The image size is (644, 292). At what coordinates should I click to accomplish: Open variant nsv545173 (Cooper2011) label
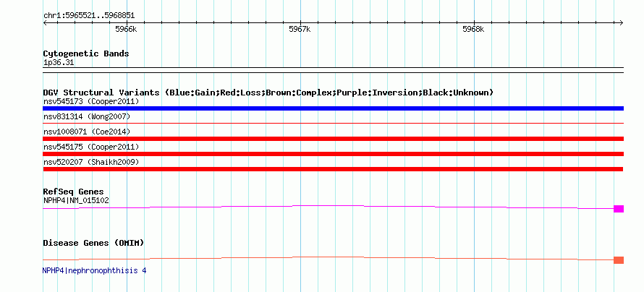(x=91, y=101)
